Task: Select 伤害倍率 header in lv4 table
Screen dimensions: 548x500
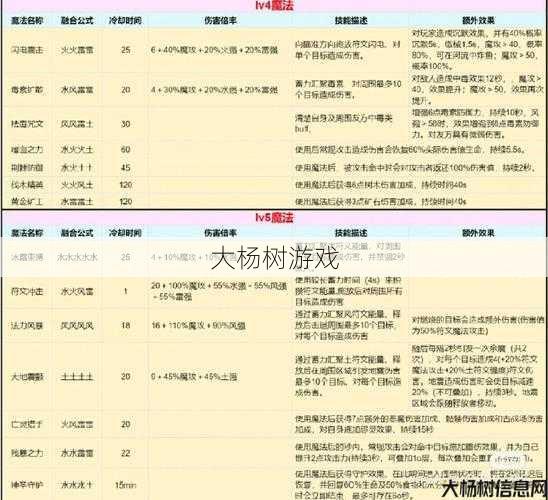Action: (x=221, y=21)
